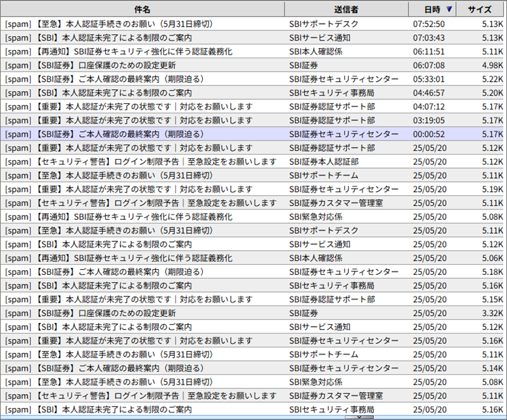The image size is (507, 420).
Task: Click the 5.18K size cell
Action: click(x=492, y=272)
